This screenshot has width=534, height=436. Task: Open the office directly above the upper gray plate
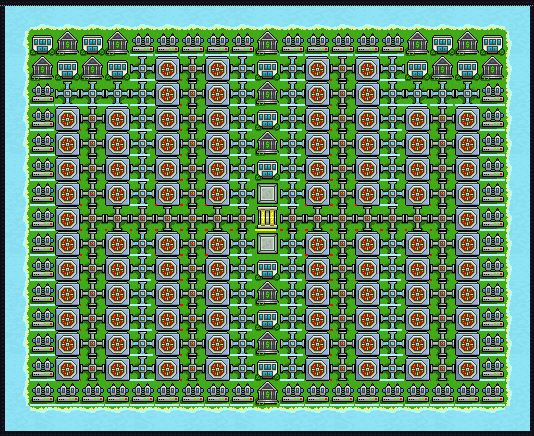point(267,169)
